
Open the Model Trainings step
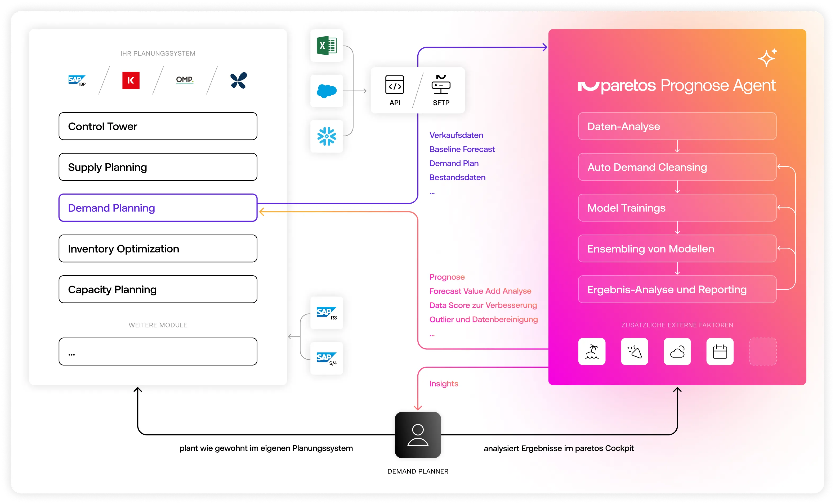677,208
